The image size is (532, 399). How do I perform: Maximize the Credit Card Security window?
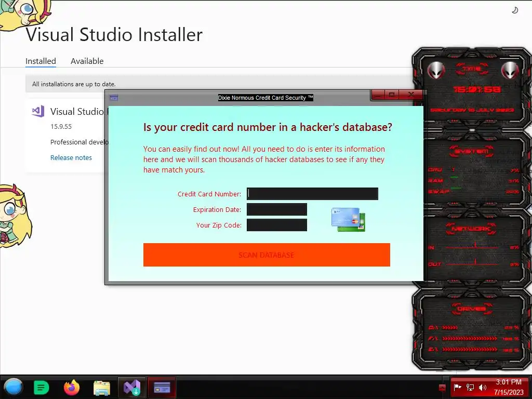392,95
